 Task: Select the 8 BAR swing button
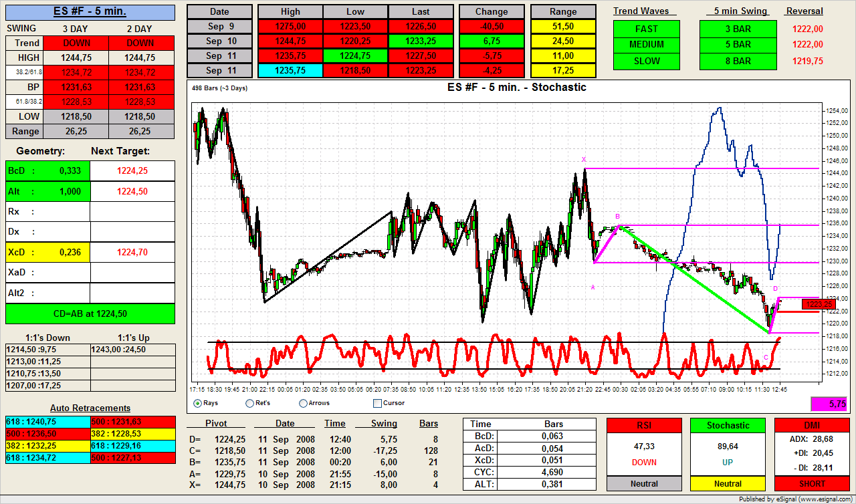[738, 61]
